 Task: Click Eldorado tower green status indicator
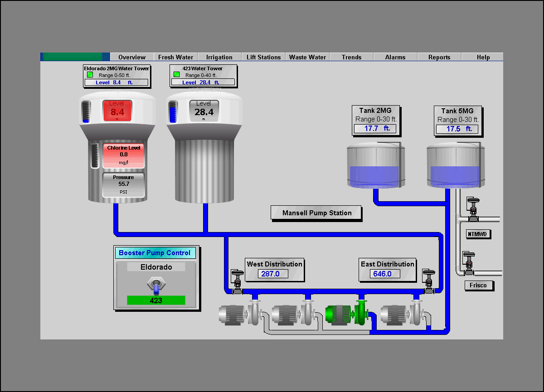pyautogui.click(x=90, y=75)
